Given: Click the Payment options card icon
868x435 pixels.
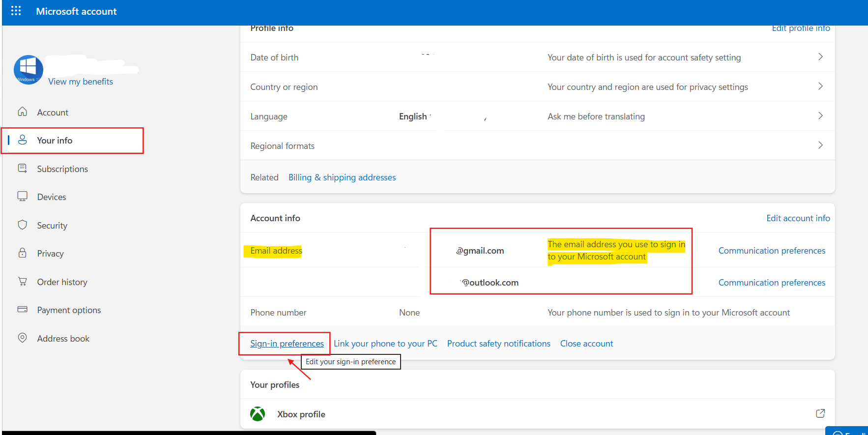Looking at the screenshot, I should point(22,309).
